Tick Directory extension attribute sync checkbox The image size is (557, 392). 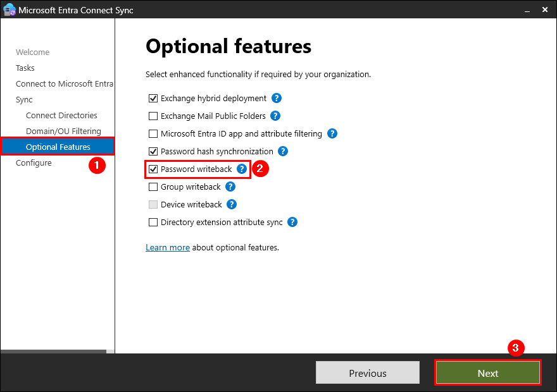[153, 223]
